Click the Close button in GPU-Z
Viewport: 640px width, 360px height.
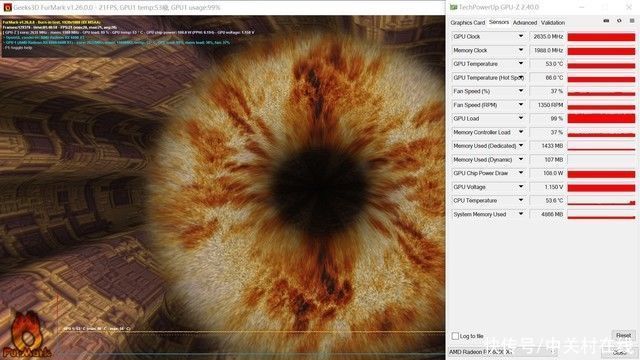(x=621, y=352)
